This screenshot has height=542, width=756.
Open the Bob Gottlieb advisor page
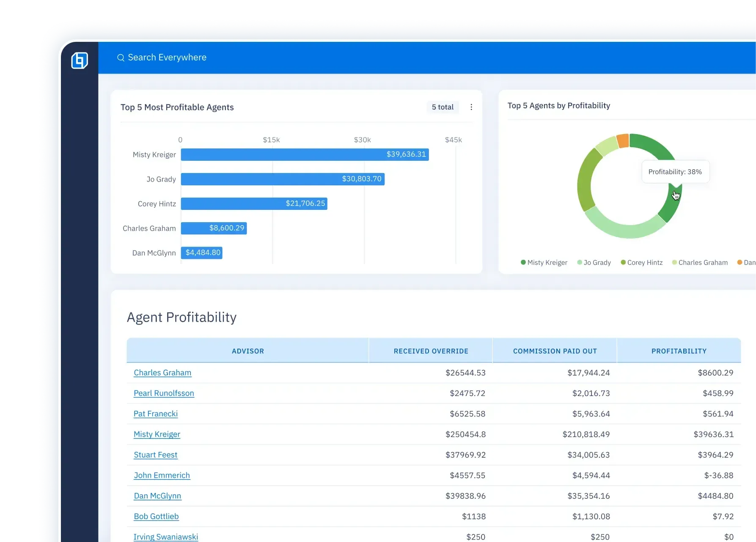(156, 517)
